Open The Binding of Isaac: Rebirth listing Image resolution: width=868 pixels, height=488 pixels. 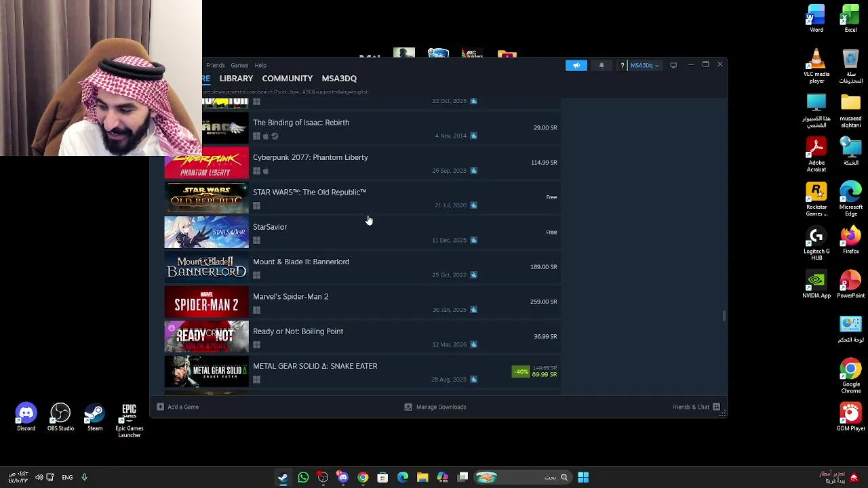(362, 127)
